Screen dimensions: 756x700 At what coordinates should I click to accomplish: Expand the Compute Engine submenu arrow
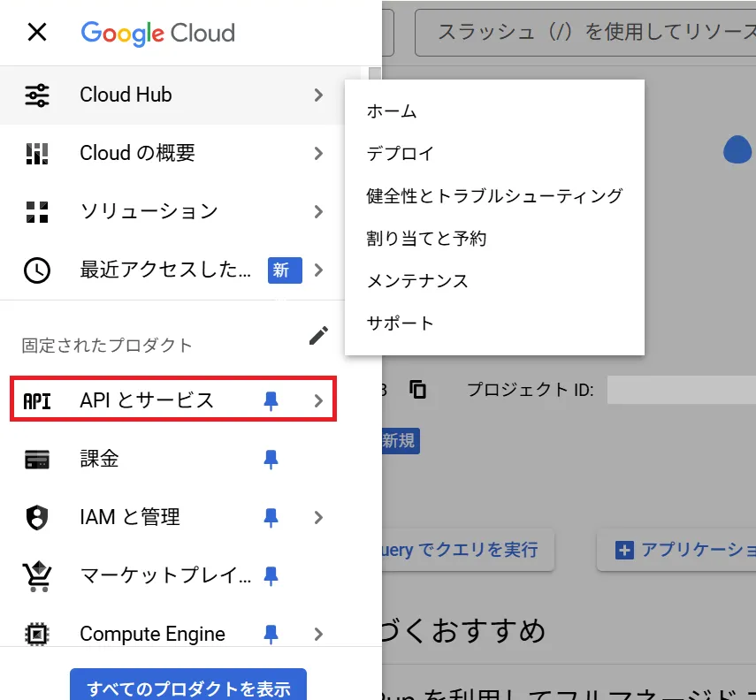click(x=318, y=634)
